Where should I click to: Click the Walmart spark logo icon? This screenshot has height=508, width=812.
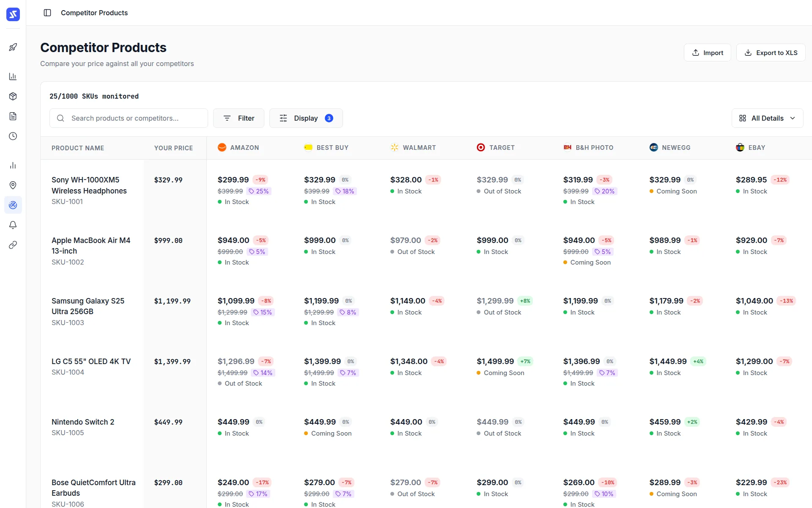coord(395,147)
